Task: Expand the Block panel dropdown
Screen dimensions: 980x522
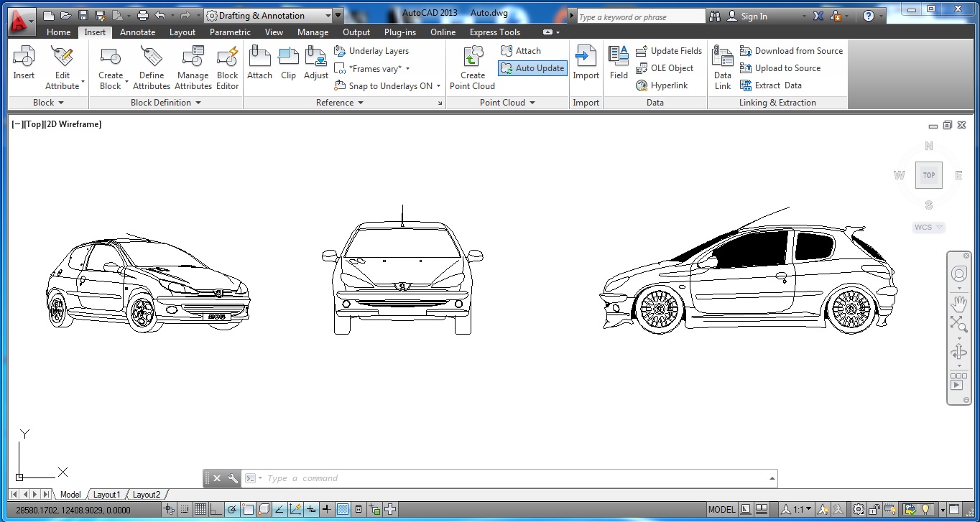Action: (x=48, y=103)
